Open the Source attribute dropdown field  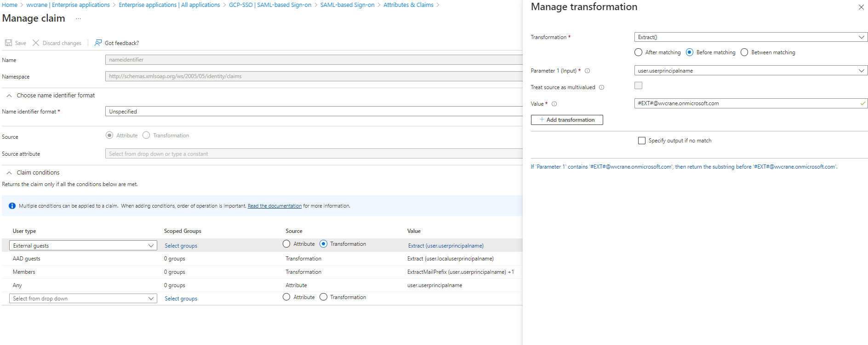(x=314, y=153)
